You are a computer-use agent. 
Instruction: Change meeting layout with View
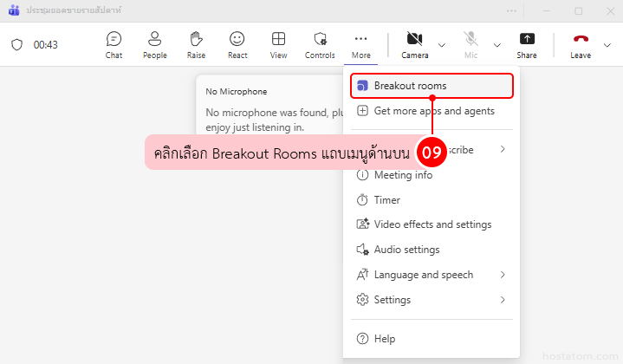click(278, 45)
